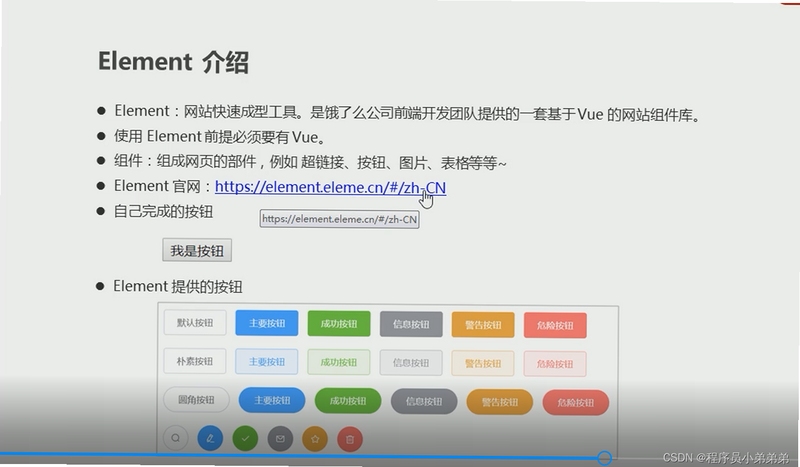This screenshot has height=467, width=800.
Task: Click the text '使用 Element 前提必须要有 Vue。'
Action: pyautogui.click(x=219, y=137)
